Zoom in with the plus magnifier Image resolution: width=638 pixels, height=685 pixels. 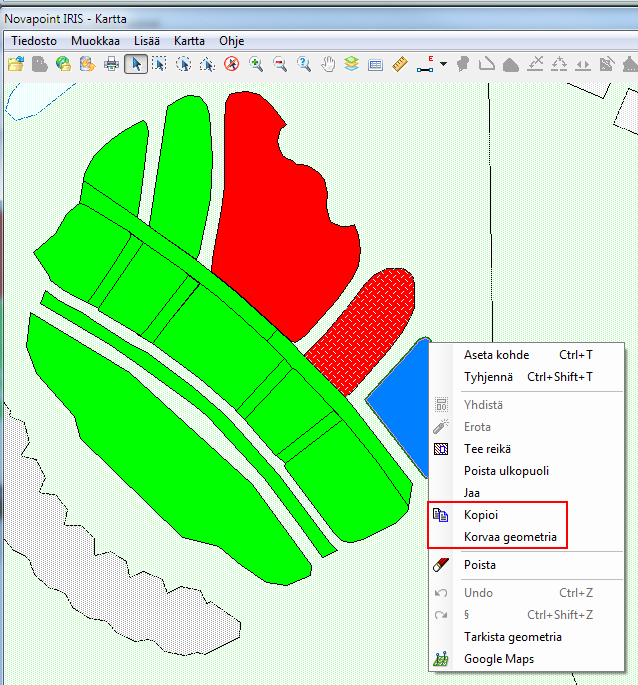pos(256,64)
